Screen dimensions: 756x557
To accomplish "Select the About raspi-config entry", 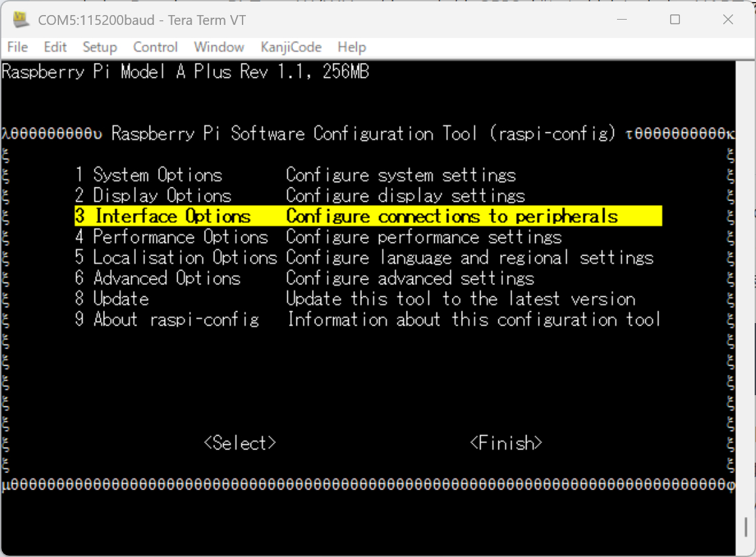I will (x=167, y=320).
